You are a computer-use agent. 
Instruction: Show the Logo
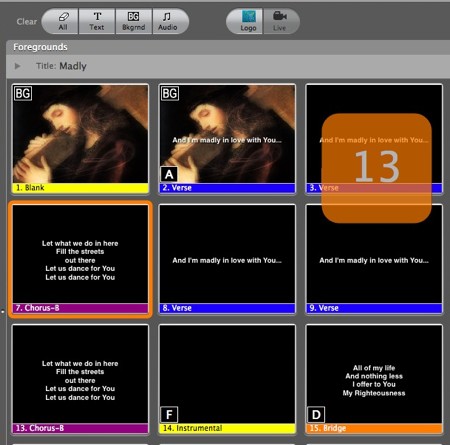(245, 21)
